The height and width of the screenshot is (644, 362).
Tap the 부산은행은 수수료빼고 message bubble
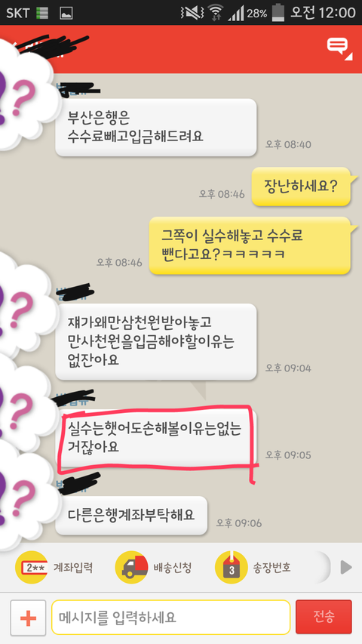pyautogui.click(x=156, y=128)
